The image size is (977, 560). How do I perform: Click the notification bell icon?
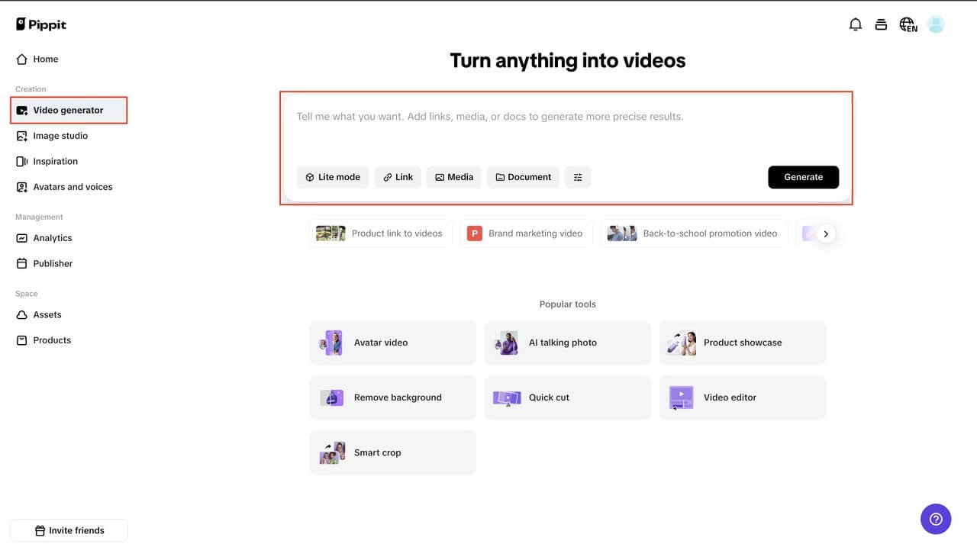855,24
